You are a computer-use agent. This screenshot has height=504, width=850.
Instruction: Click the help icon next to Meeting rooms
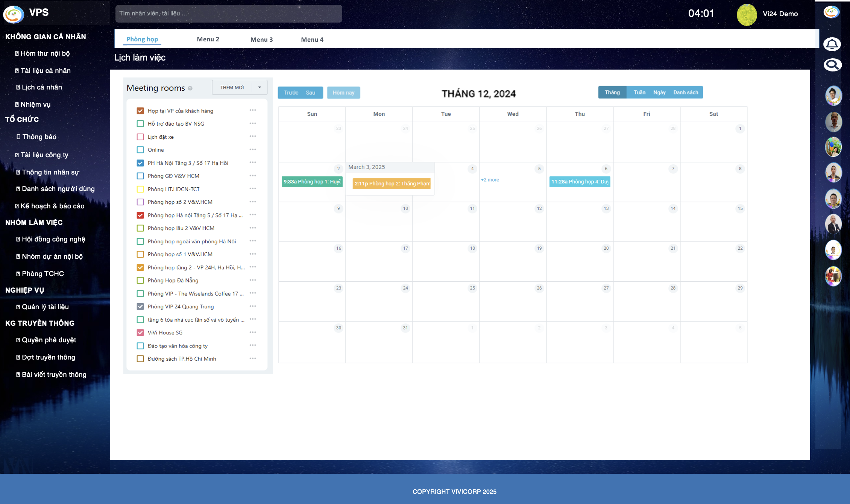(x=190, y=88)
